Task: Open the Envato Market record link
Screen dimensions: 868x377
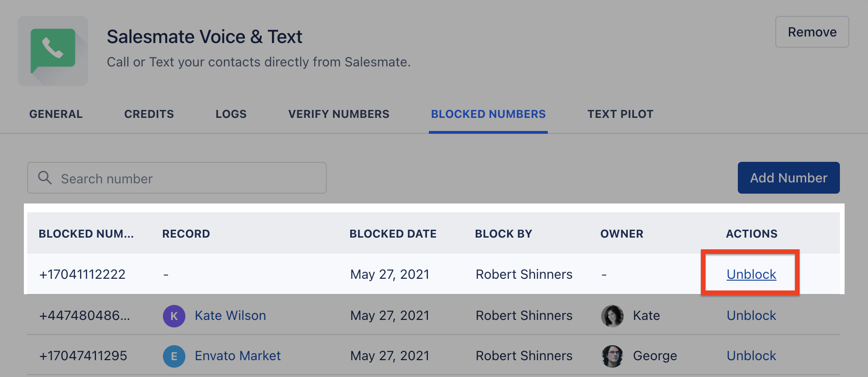Action: point(238,356)
